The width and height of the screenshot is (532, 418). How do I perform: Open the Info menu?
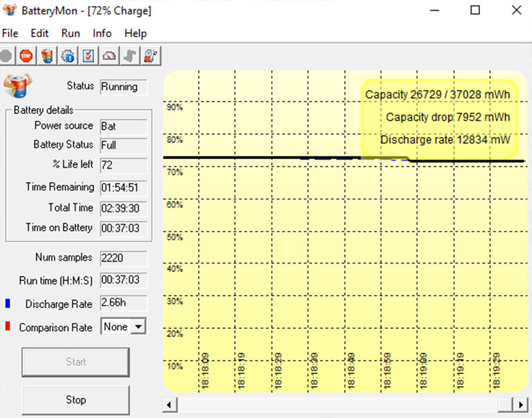click(102, 33)
